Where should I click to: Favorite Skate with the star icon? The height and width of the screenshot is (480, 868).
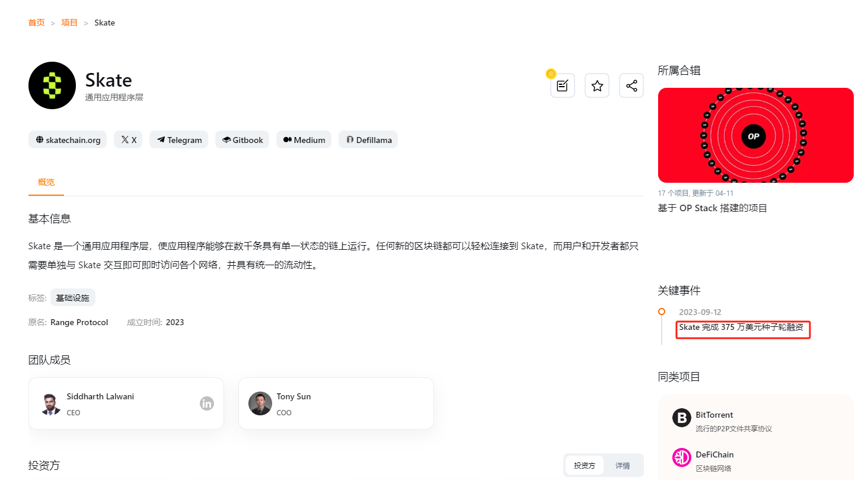597,85
